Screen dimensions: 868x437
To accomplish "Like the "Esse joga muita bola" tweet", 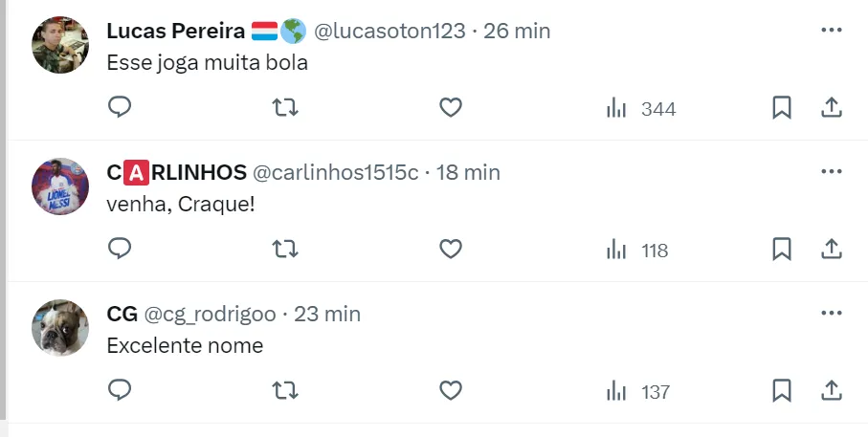I will [451, 108].
